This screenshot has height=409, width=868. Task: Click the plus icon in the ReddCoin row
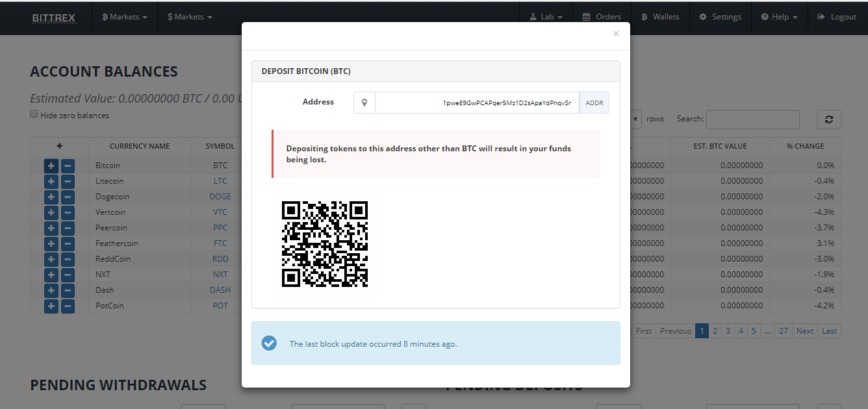point(51,259)
